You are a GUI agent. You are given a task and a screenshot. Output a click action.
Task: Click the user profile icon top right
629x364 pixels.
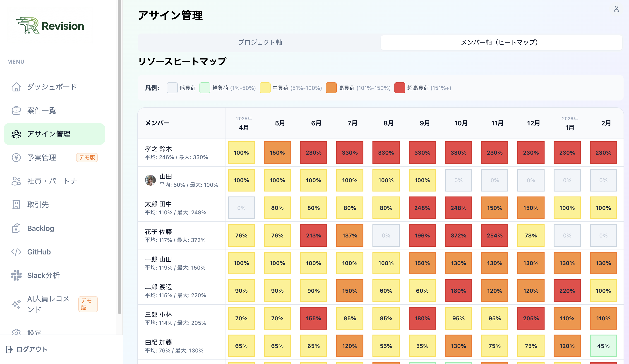(616, 10)
